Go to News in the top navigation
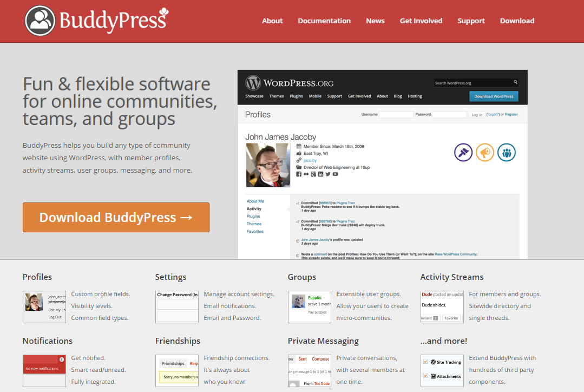This screenshot has width=584, height=392. coord(375,21)
